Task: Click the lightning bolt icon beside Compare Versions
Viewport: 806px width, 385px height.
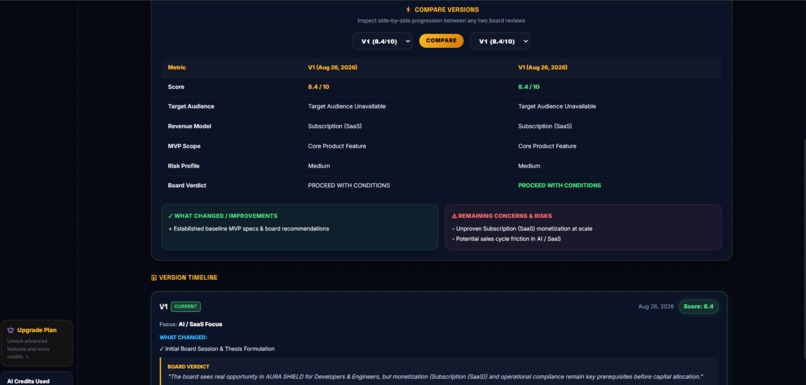Action: coord(408,10)
